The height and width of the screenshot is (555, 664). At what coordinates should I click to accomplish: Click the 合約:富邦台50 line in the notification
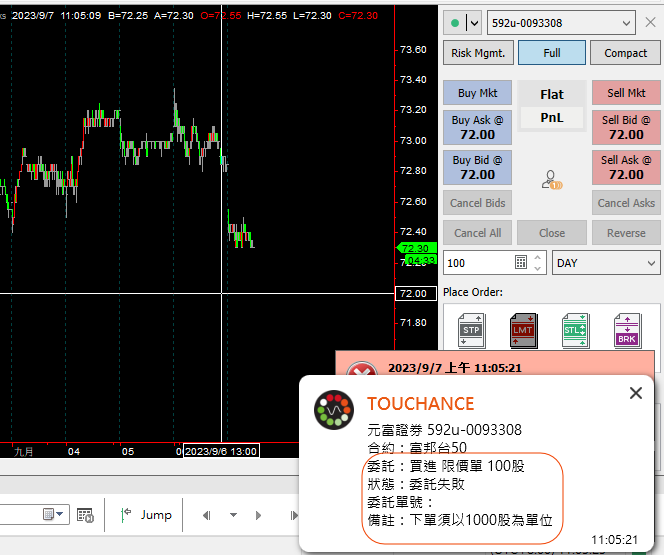point(417,447)
